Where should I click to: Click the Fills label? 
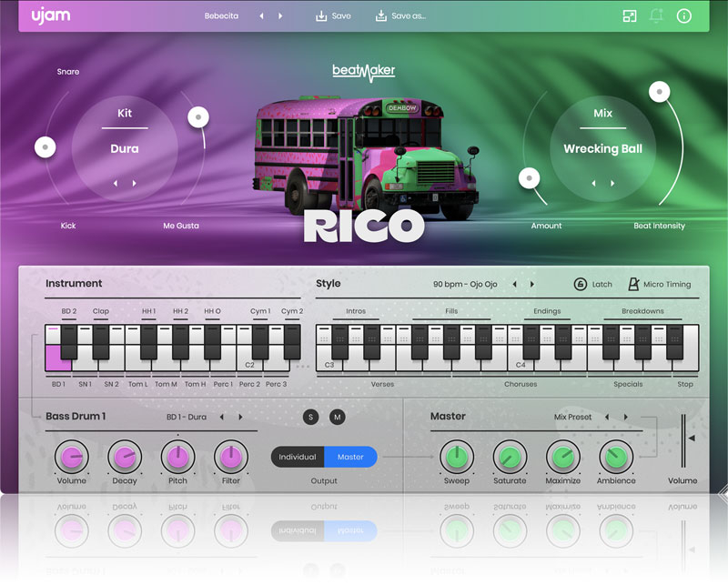(x=451, y=311)
